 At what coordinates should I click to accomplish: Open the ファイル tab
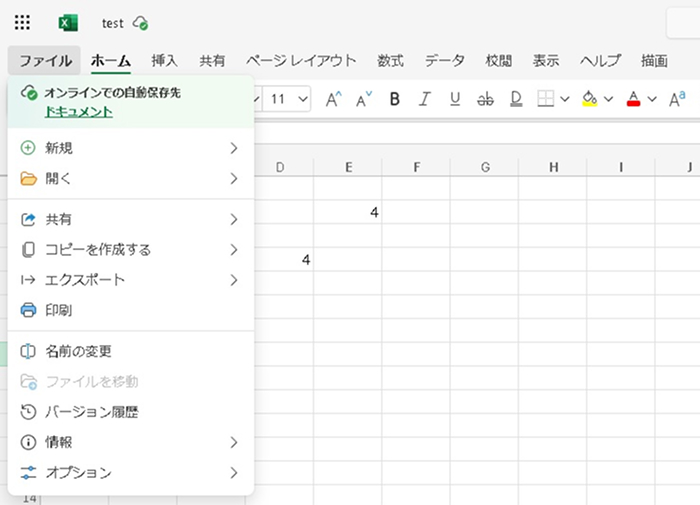coord(45,60)
